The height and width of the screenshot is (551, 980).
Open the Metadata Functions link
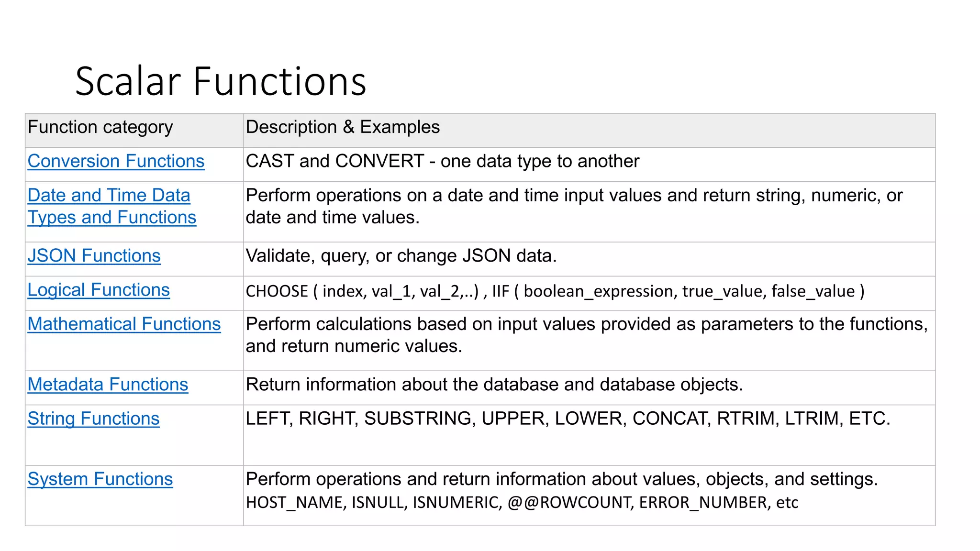[108, 385]
